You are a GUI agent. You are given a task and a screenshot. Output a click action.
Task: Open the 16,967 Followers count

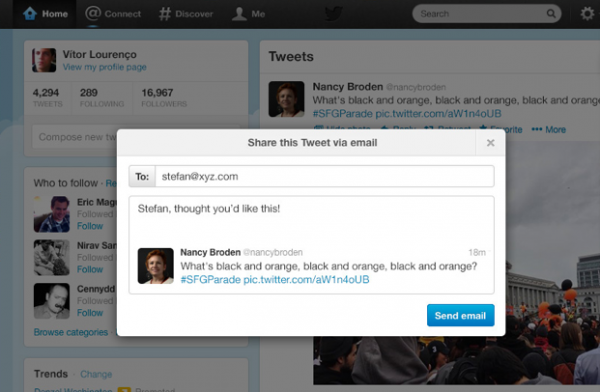pos(164,98)
